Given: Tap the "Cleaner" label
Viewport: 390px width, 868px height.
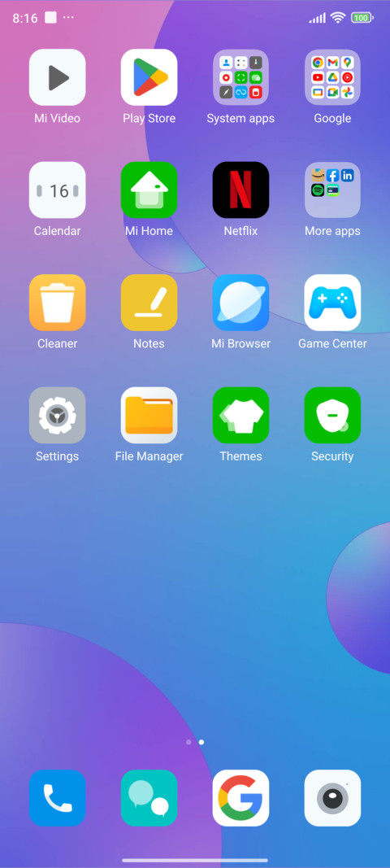Looking at the screenshot, I should coord(58,344).
